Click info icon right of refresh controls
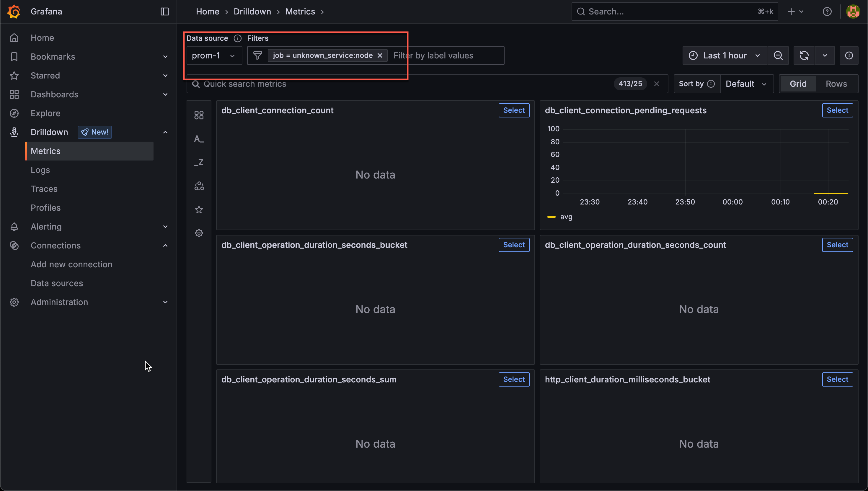 click(x=849, y=55)
